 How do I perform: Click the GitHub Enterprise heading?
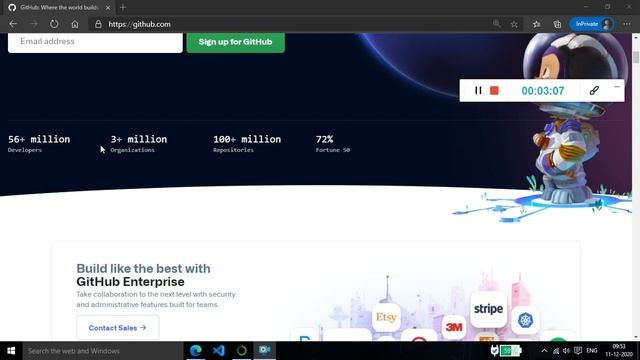[x=130, y=282]
